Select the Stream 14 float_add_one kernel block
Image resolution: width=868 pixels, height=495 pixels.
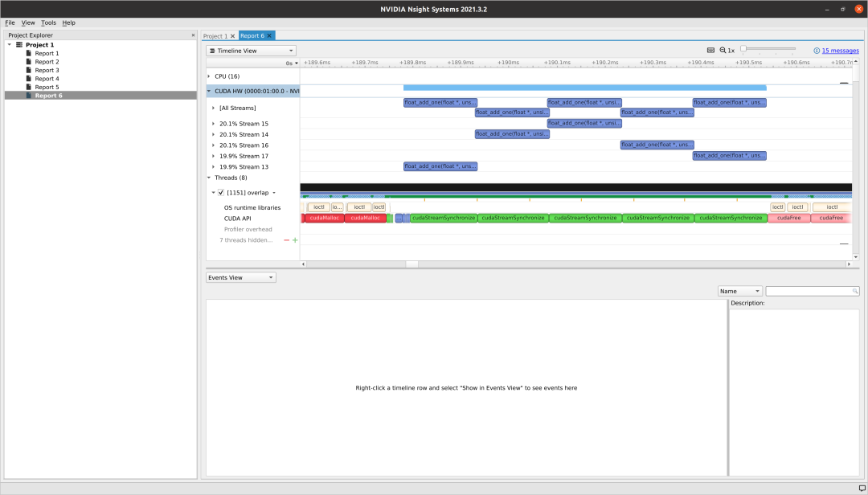512,134
